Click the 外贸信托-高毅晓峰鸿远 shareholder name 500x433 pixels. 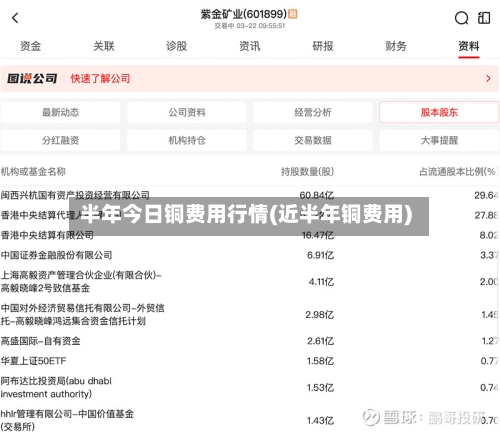point(82,314)
